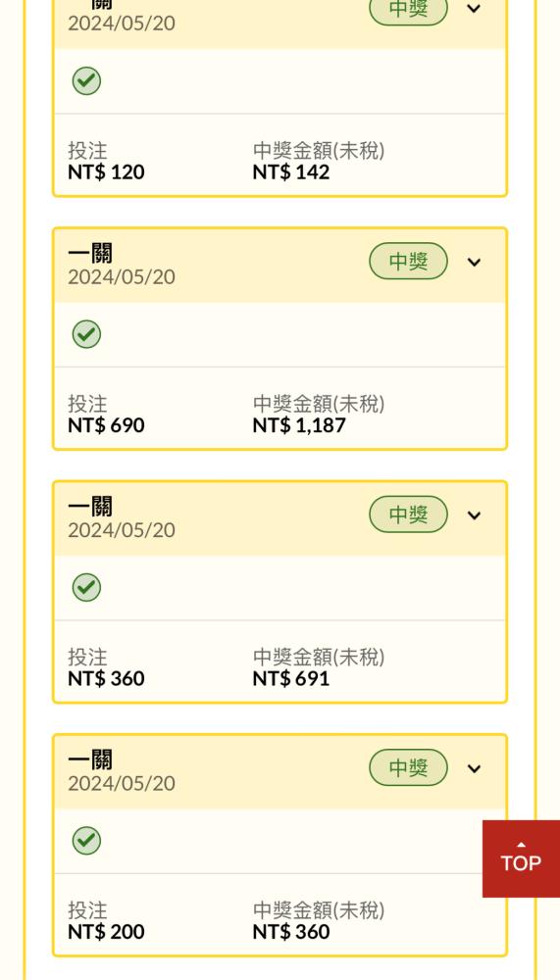Screen dimensions: 560x980
Task: Click the green checkmark in the NT$ 200 bet card
Action: point(86,841)
